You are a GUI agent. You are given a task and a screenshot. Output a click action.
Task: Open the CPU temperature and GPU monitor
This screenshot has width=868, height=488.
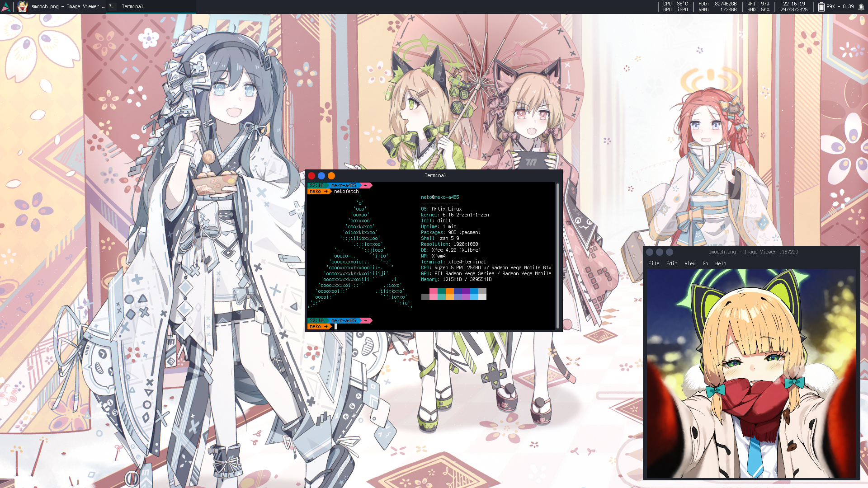tap(675, 7)
